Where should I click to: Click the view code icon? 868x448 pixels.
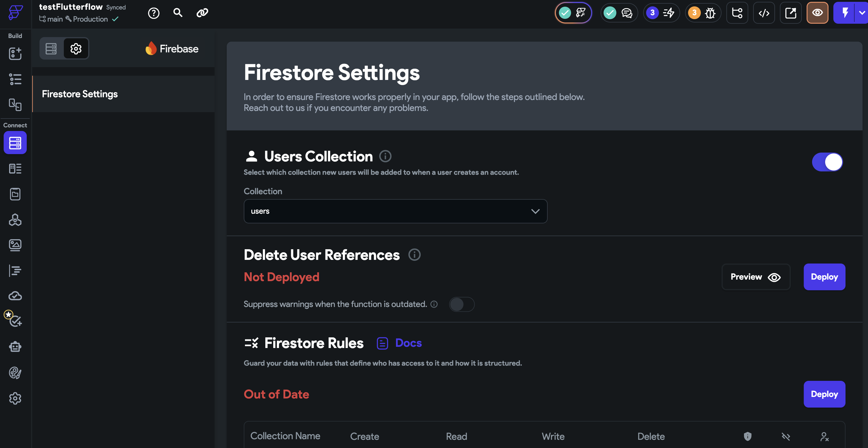click(x=763, y=13)
